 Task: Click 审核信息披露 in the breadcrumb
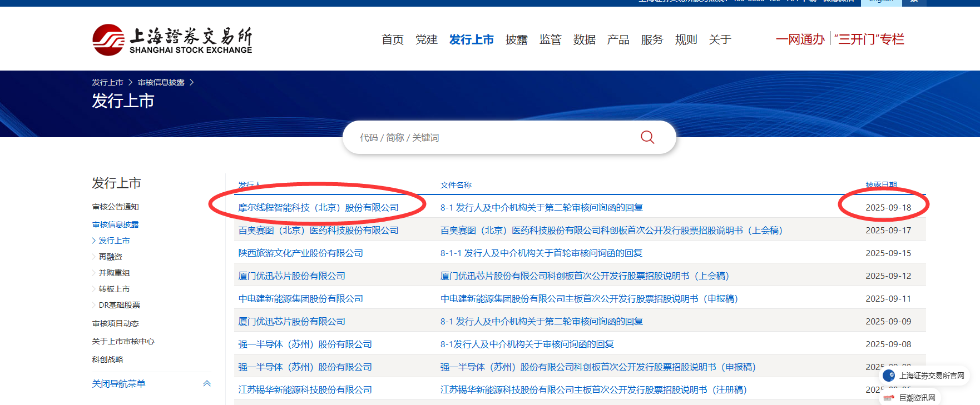(161, 82)
